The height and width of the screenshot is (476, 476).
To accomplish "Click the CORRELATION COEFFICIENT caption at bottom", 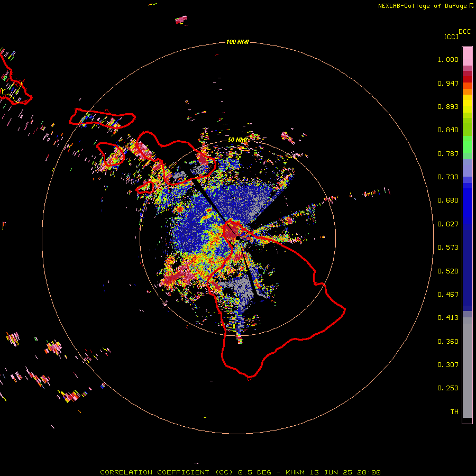I will tap(240, 472).
